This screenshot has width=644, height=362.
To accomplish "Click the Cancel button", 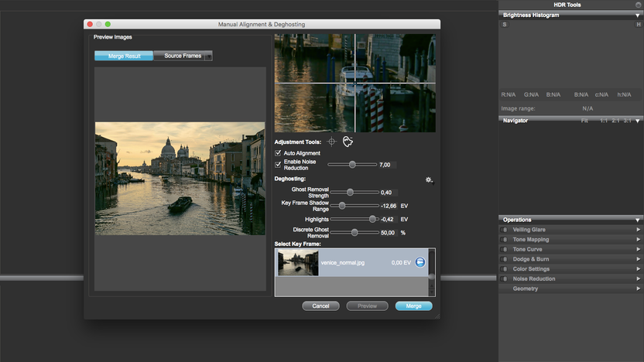I will (320, 306).
